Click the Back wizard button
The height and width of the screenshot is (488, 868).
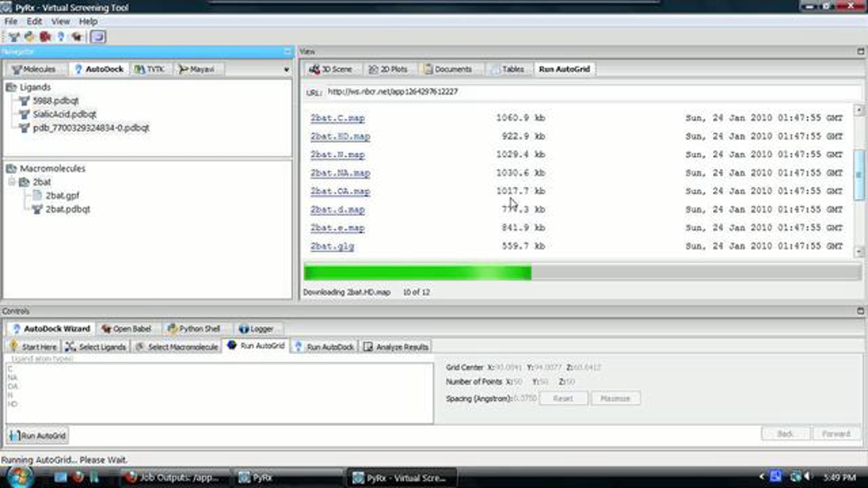click(785, 434)
